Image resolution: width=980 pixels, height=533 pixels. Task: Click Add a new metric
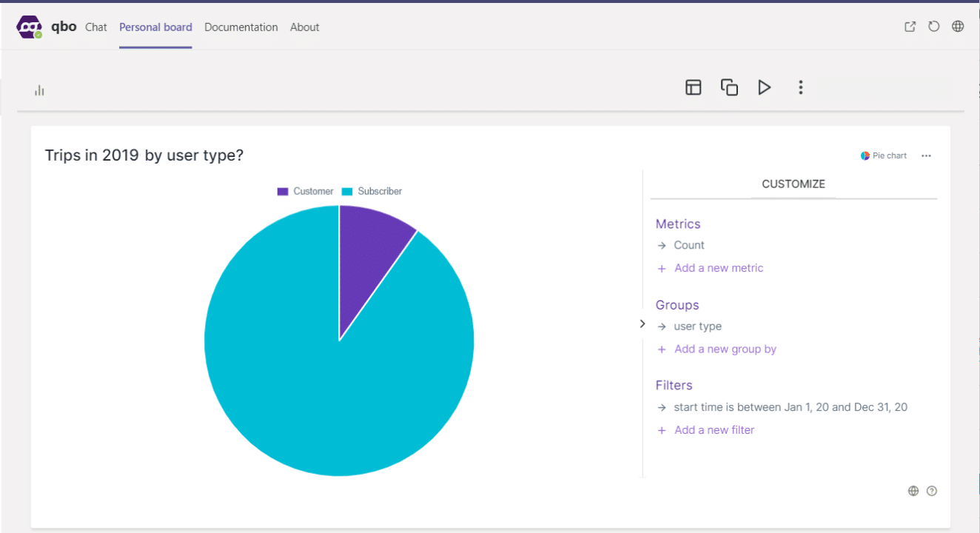pos(718,268)
